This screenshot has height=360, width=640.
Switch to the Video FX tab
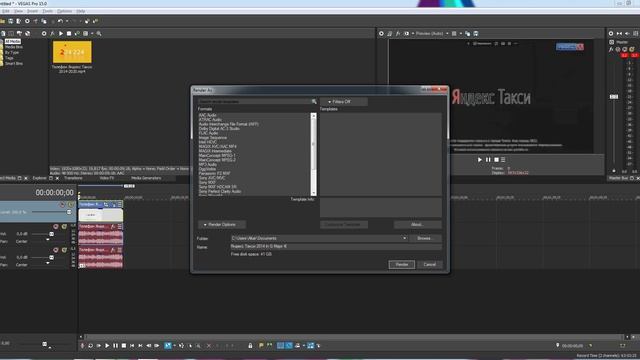(x=107, y=178)
